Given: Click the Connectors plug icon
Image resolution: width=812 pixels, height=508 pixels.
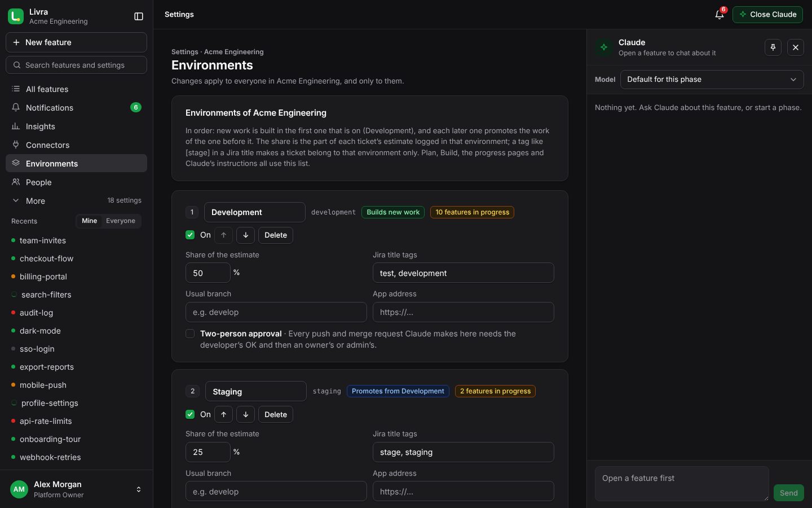Looking at the screenshot, I should pos(16,145).
